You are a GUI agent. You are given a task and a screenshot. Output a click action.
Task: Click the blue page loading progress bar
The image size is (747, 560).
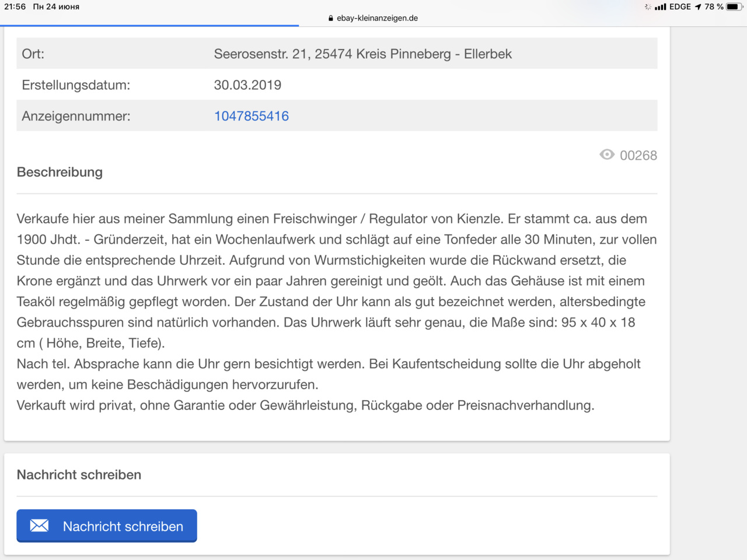point(149,26)
